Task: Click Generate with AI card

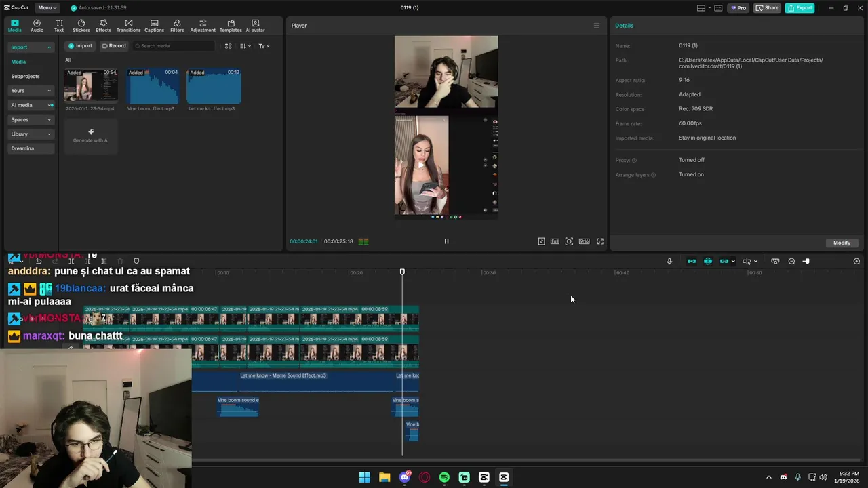Action: pos(91,136)
